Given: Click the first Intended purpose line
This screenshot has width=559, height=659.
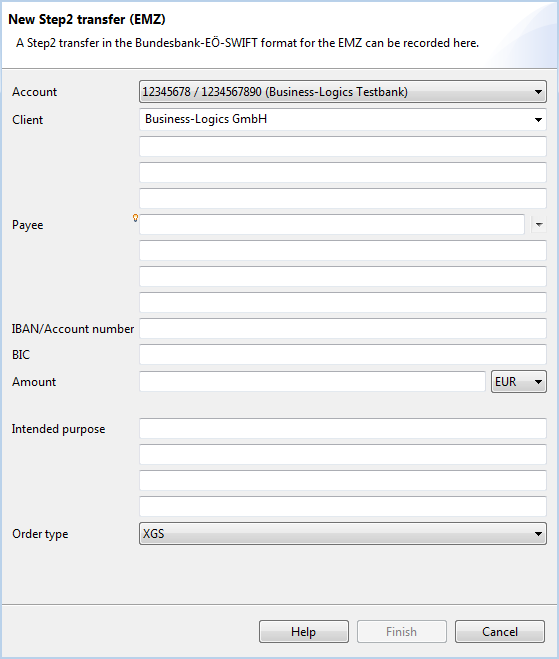Looking at the screenshot, I should 343,428.
